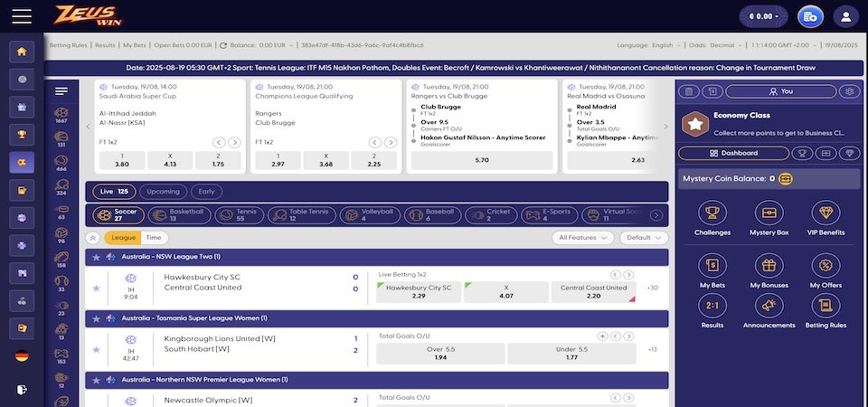Open the Rangers vs Club Brugge combo card 5.70

tap(482, 161)
